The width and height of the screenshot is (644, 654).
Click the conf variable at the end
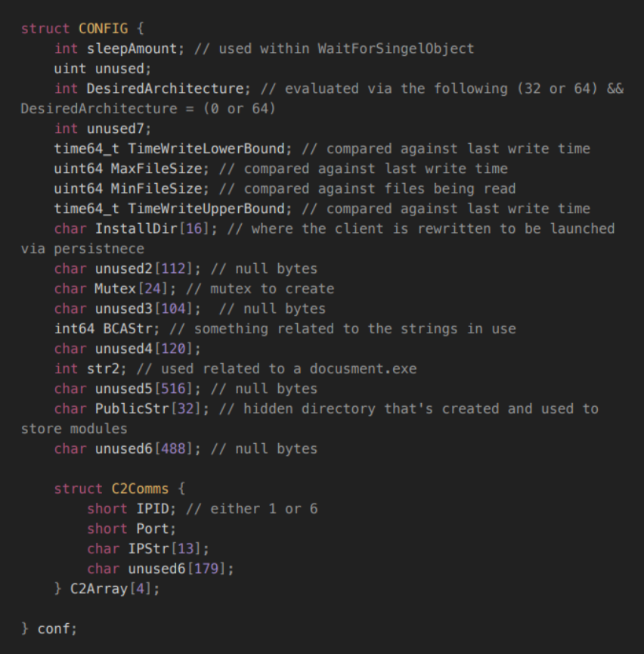point(55,628)
